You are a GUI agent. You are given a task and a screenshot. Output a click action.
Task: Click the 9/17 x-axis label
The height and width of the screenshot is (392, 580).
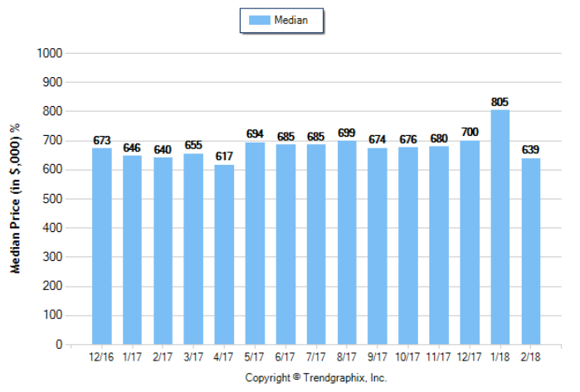coord(377,357)
